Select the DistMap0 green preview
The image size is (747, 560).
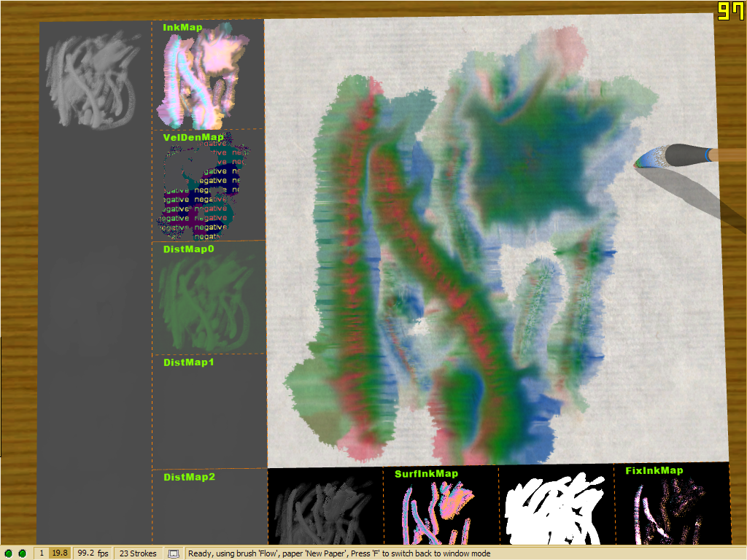click(x=207, y=300)
